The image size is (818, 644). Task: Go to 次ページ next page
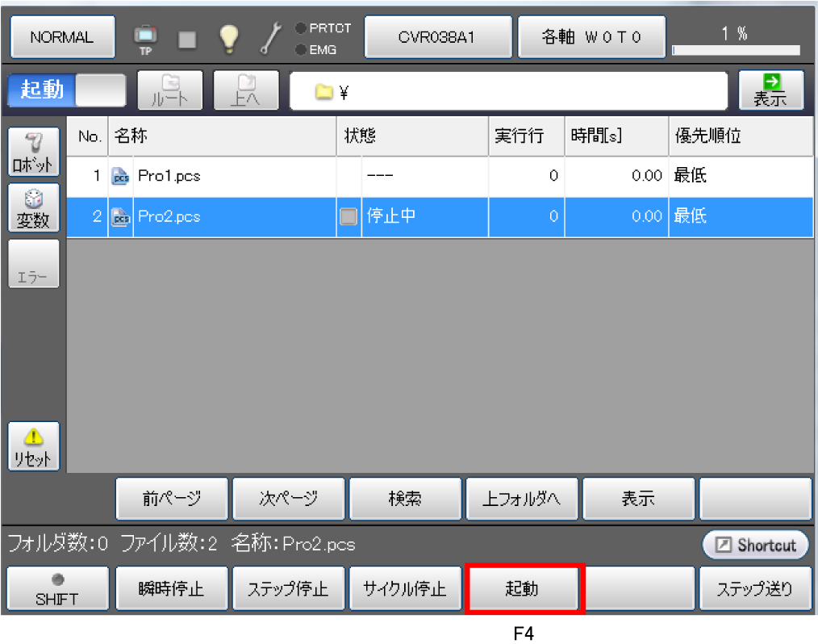click(288, 499)
